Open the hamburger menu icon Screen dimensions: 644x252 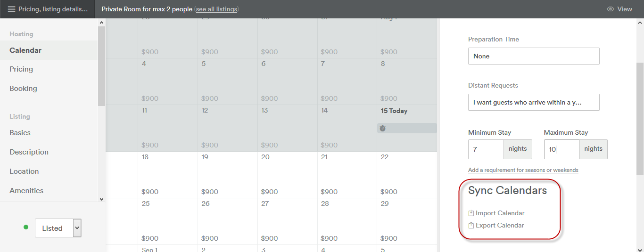(11, 9)
